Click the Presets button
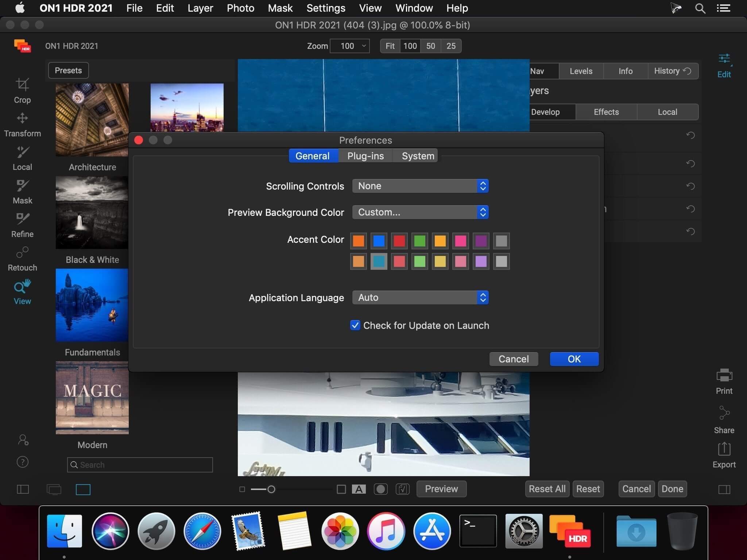Viewport: 747px width, 560px height. [68, 70]
